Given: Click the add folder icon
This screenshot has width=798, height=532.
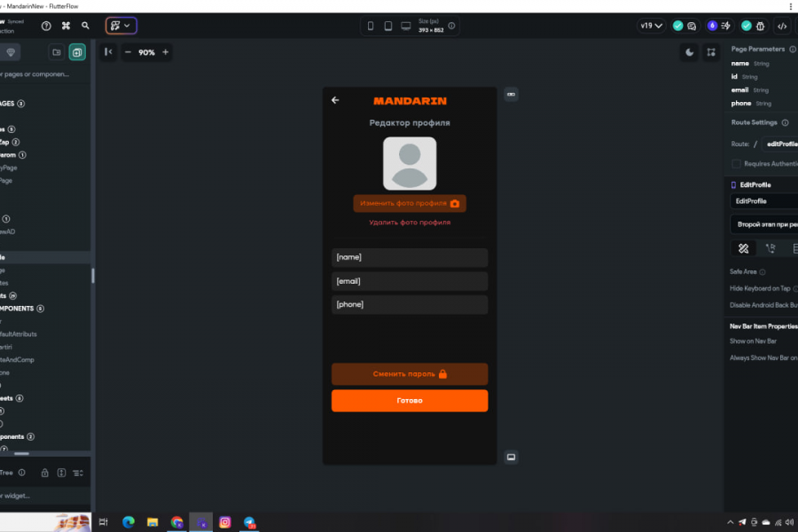Looking at the screenshot, I should 57,52.
